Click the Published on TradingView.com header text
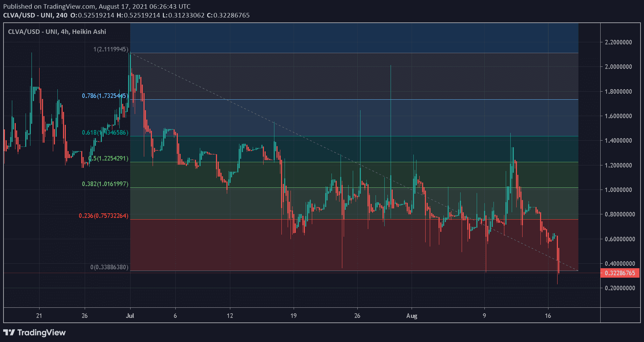 pyautogui.click(x=97, y=6)
